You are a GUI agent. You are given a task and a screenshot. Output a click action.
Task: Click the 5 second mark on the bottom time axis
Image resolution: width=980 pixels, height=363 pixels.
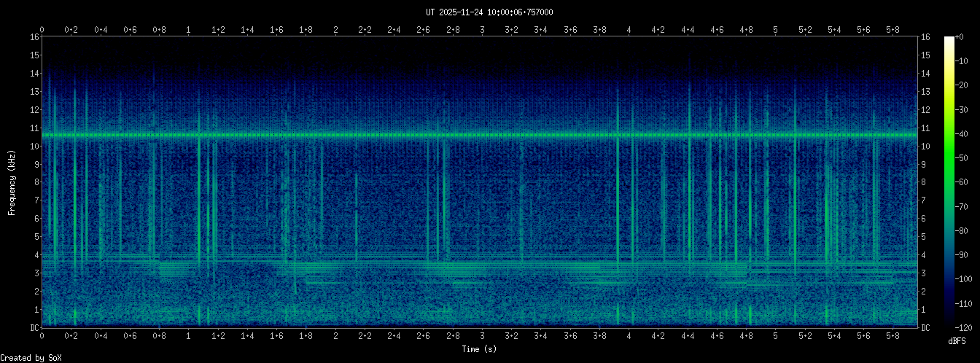[775, 336]
